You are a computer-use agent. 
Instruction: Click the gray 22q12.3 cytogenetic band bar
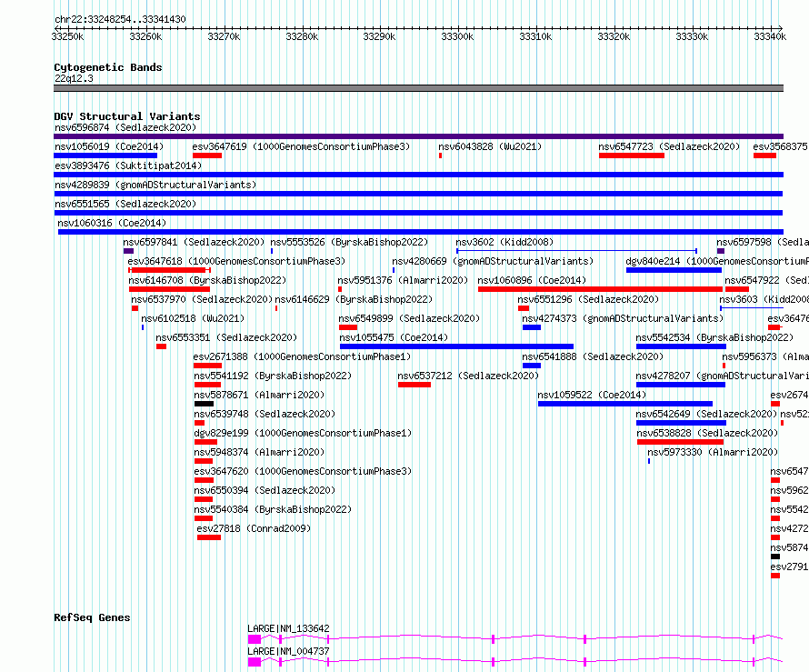pyautogui.click(x=418, y=89)
